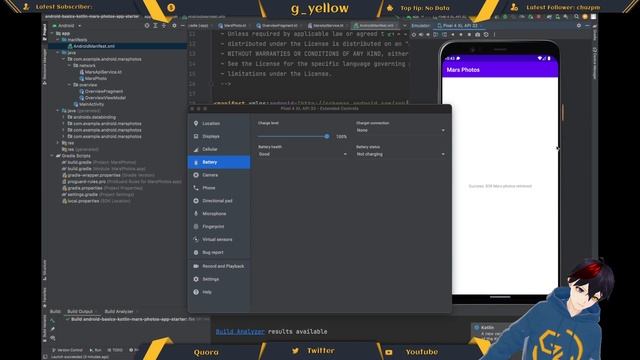Screen dimensions: 640x360
Task: Open Battery health dropdown
Action: tap(302, 154)
